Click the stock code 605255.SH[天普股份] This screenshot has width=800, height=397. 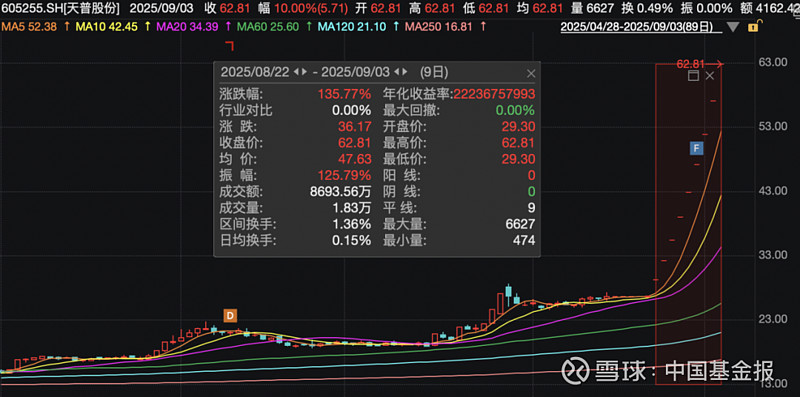coord(60,8)
